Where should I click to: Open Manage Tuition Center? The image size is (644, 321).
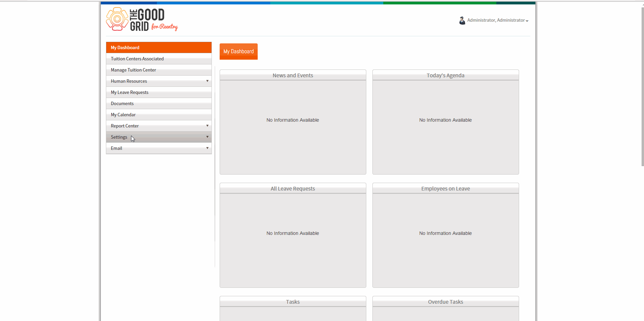(x=159, y=70)
